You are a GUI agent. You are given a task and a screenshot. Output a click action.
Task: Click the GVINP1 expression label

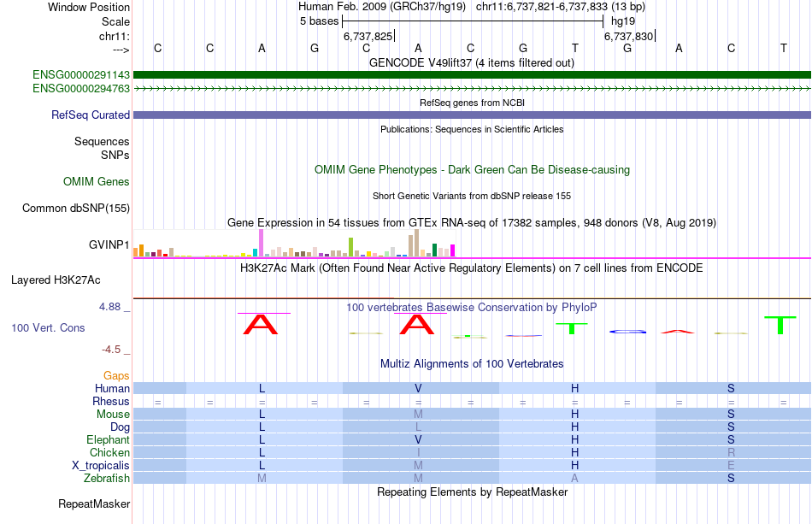click(x=109, y=244)
